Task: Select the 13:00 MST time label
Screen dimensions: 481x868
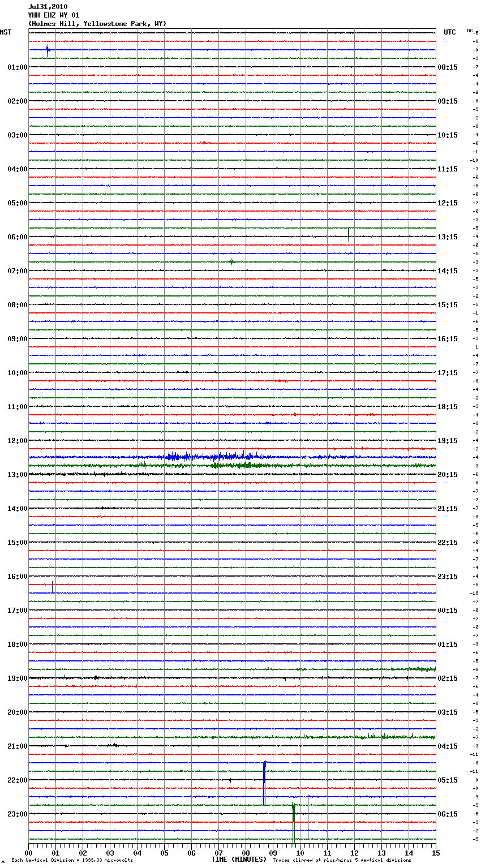Action: [17, 475]
